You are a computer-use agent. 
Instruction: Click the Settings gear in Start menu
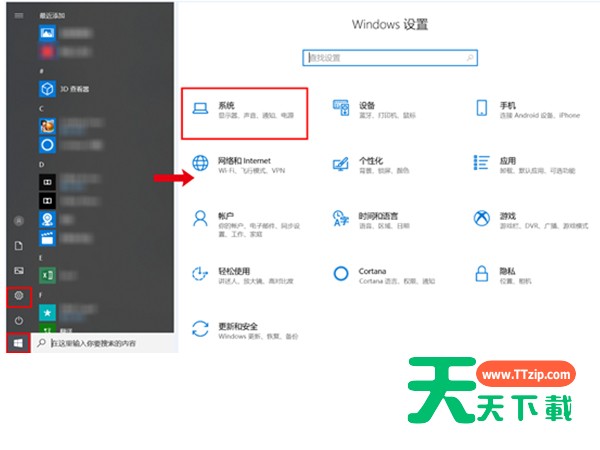coord(19,296)
